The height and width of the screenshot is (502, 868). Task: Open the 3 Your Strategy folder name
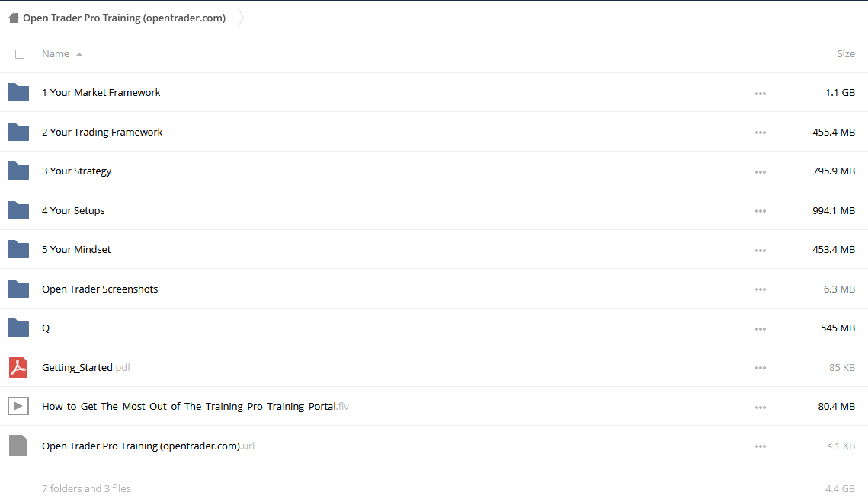click(x=76, y=171)
